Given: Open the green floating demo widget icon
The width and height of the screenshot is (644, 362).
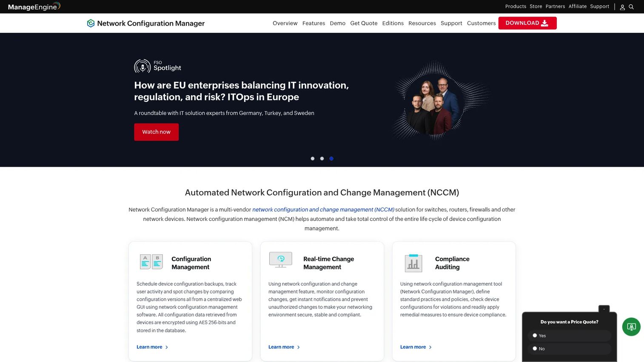Looking at the screenshot, I should coord(631,327).
